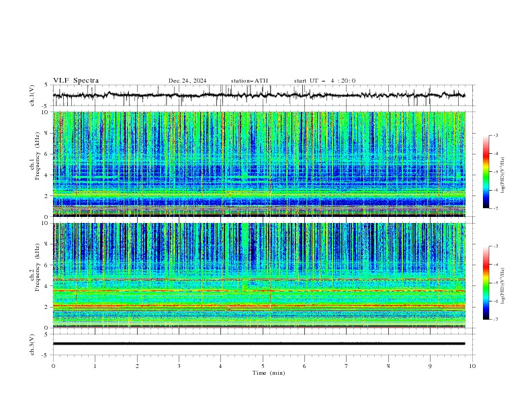
Task: Click time axis tick label "7"
Action: pos(347,366)
